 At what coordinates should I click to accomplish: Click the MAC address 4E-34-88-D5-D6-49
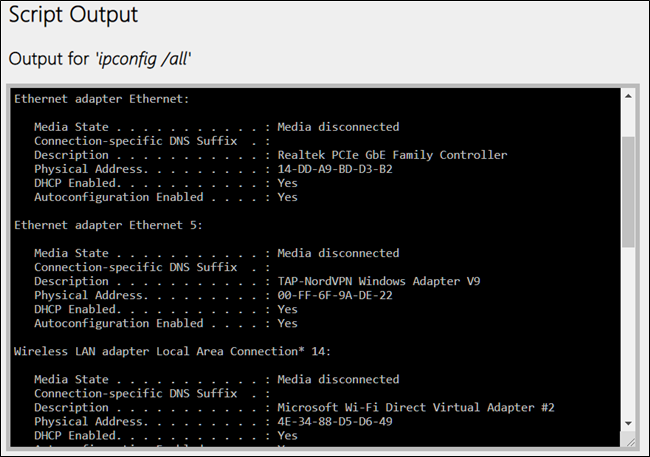coord(335,421)
